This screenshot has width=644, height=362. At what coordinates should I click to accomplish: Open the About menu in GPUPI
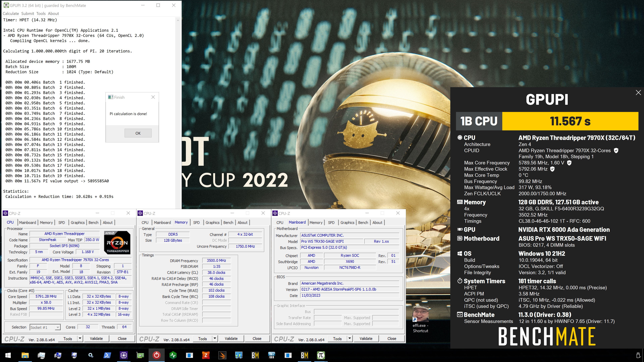53,13
